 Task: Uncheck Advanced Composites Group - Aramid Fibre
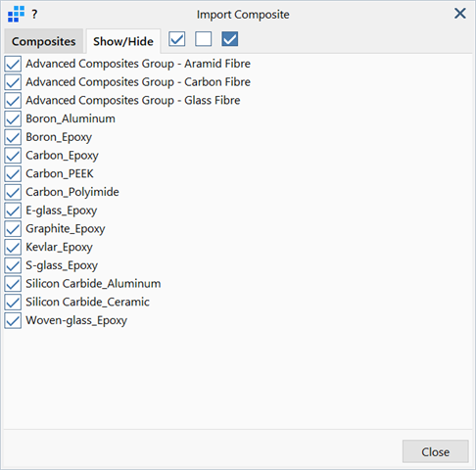tap(13, 64)
